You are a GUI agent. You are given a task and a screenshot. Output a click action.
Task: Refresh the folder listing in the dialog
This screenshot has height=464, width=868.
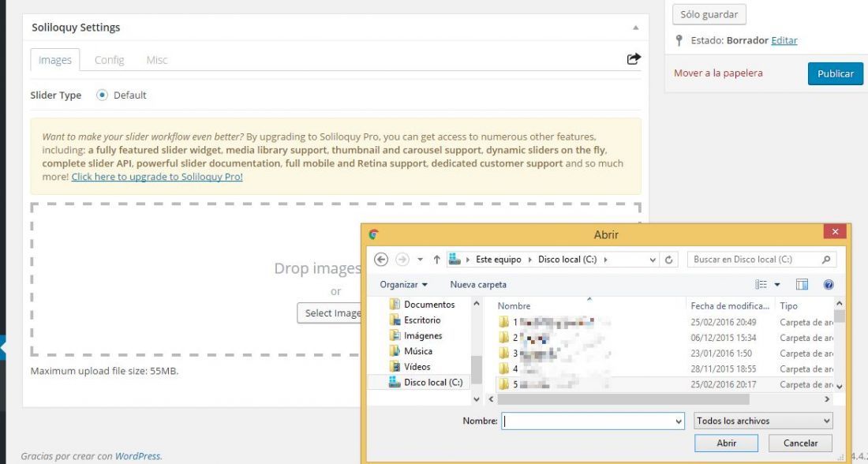pos(668,260)
